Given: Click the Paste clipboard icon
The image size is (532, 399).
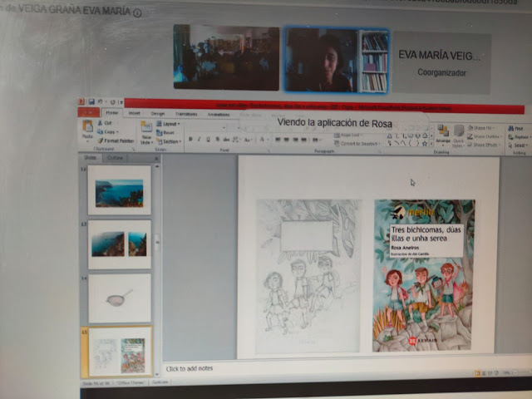Looking at the screenshot, I should coord(87,126).
